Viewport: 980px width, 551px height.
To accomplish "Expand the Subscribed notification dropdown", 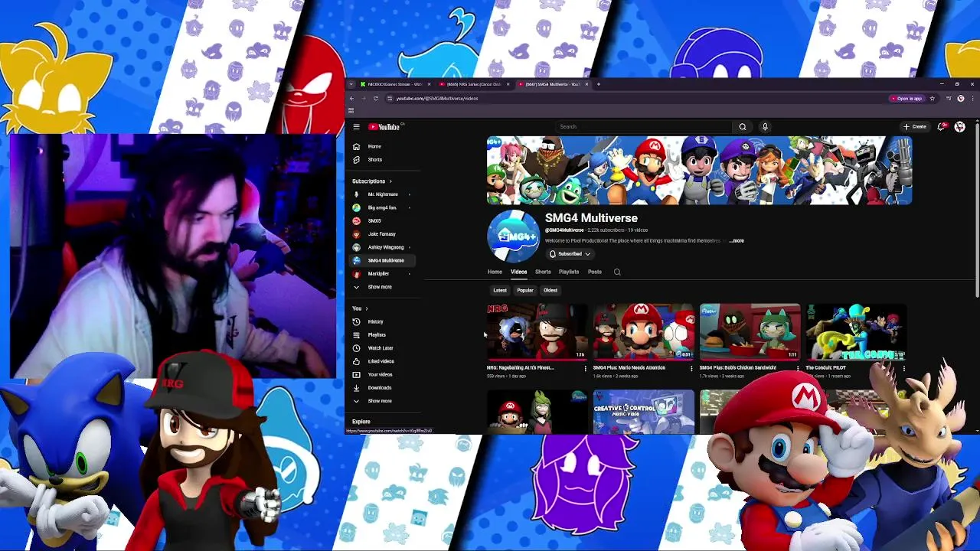I will coord(570,254).
